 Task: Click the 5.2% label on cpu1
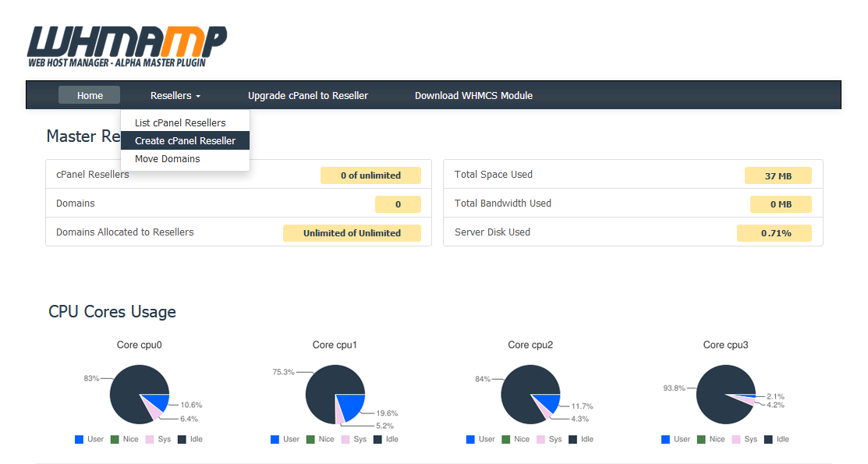(384, 426)
